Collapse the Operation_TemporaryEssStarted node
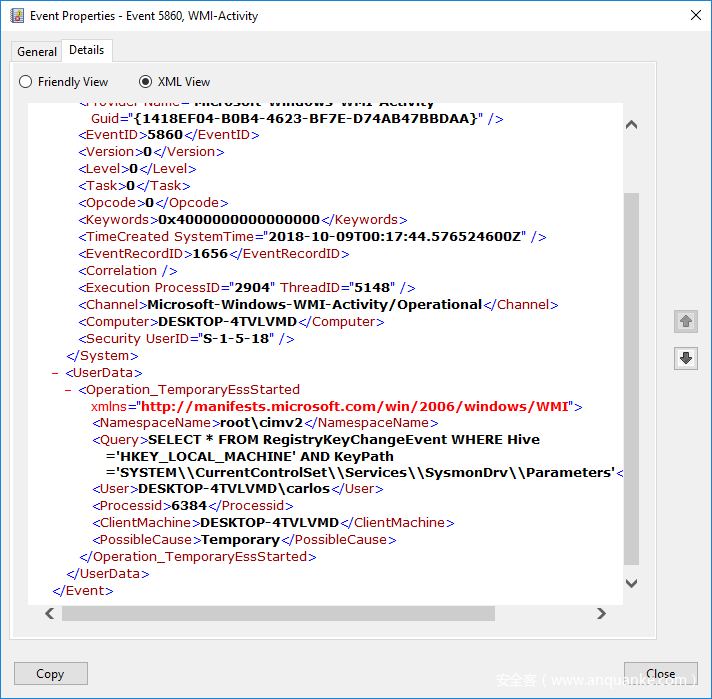Viewport: 712px width, 699px height. [x=68, y=390]
